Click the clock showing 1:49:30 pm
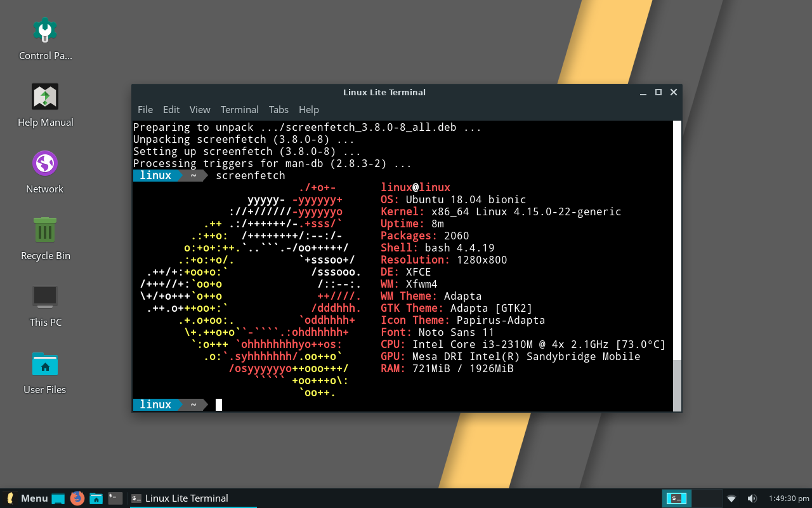812x508 pixels. [x=789, y=498]
